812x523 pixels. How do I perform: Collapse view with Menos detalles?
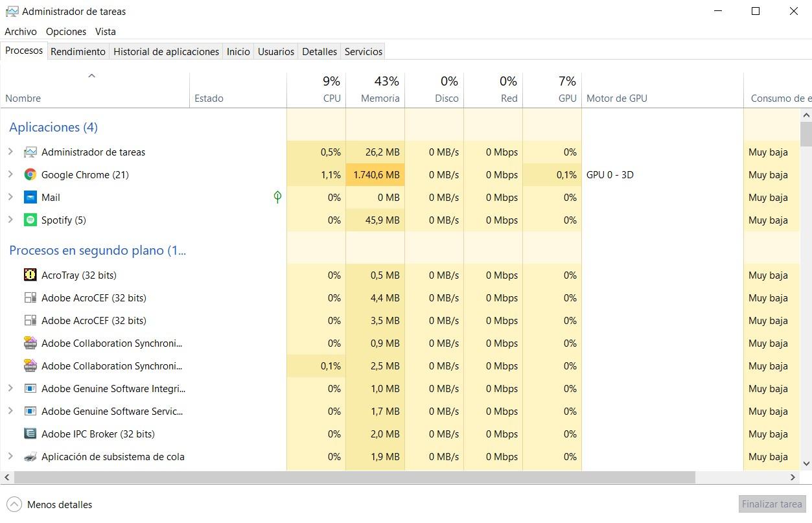click(x=50, y=505)
